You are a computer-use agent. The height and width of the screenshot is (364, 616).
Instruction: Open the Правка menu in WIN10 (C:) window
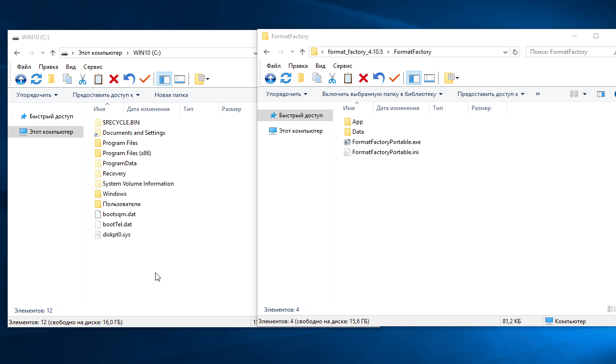click(48, 67)
